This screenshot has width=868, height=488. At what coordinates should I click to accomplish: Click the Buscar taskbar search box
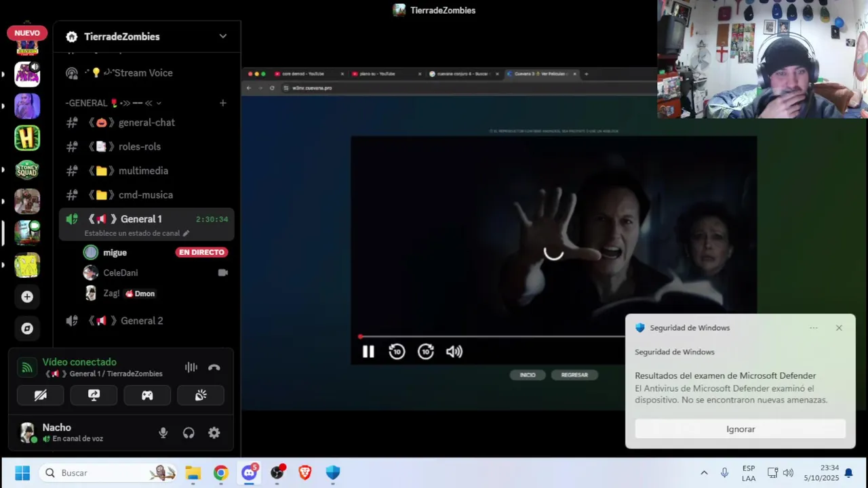pyautogui.click(x=108, y=472)
